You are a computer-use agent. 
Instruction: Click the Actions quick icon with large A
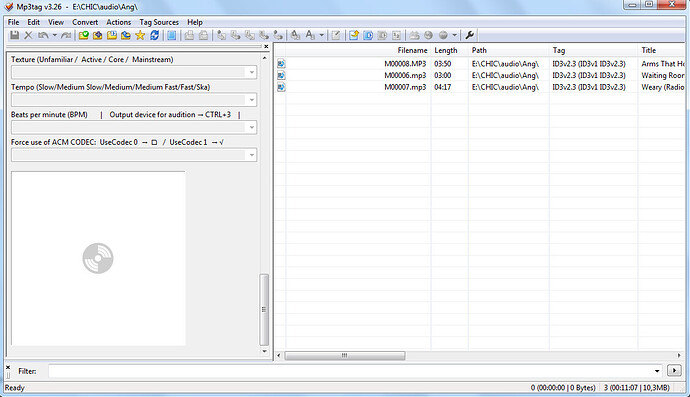pyautogui.click(x=310, y=35)
